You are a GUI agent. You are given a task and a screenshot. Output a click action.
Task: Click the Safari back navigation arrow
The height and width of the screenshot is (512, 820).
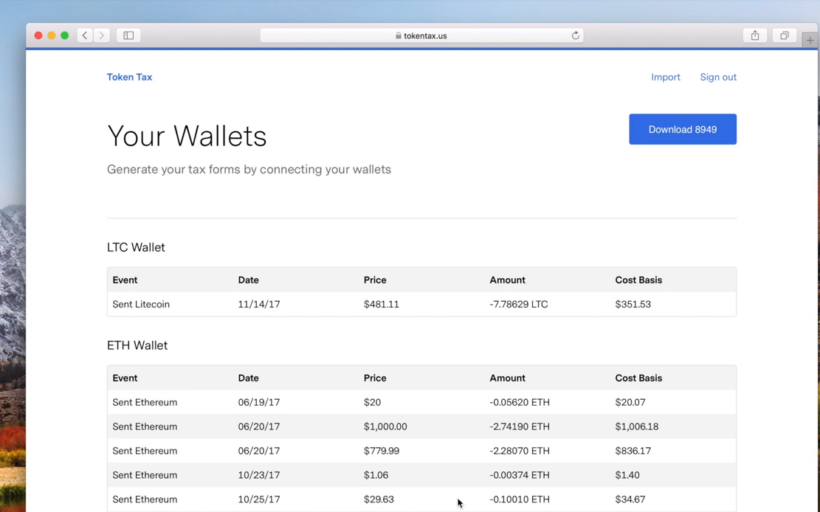pyautogui.click(x=85, y=36)
